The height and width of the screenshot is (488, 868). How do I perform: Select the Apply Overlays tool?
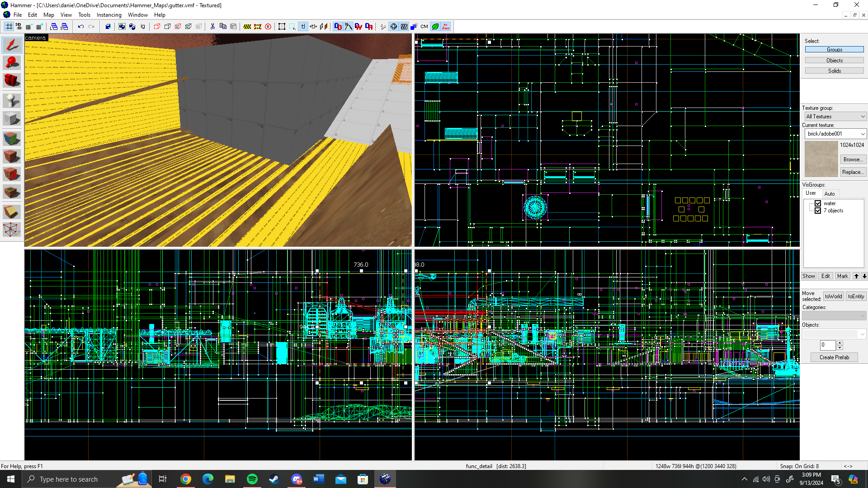12,192
